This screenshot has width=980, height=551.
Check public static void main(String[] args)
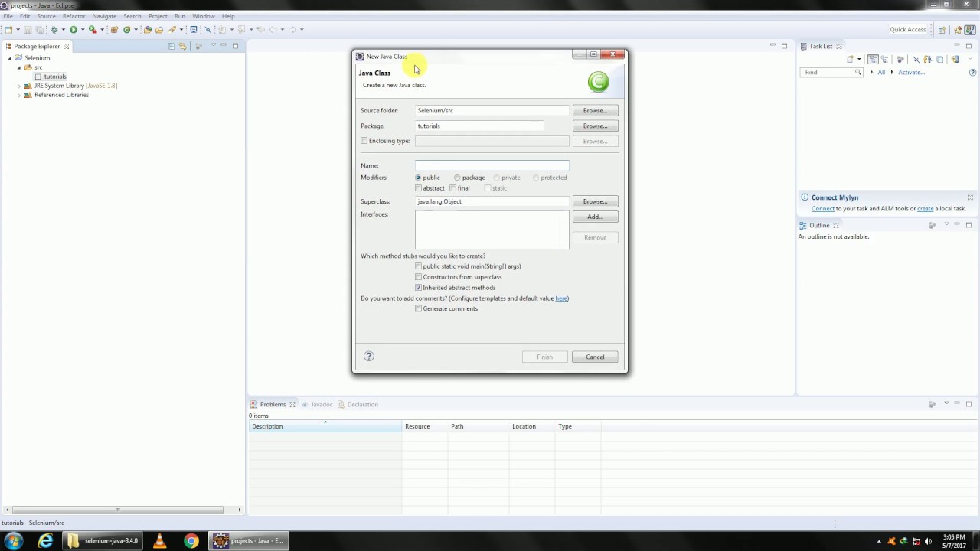419,266
